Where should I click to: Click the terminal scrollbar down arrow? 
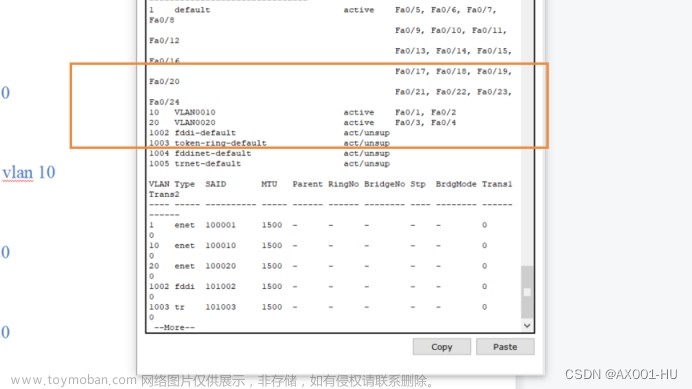527,325
